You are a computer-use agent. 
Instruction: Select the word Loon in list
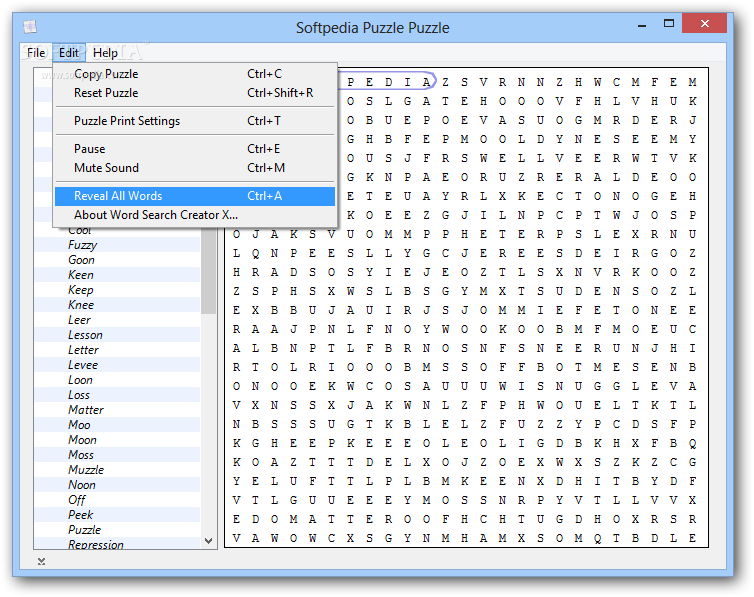80,380
